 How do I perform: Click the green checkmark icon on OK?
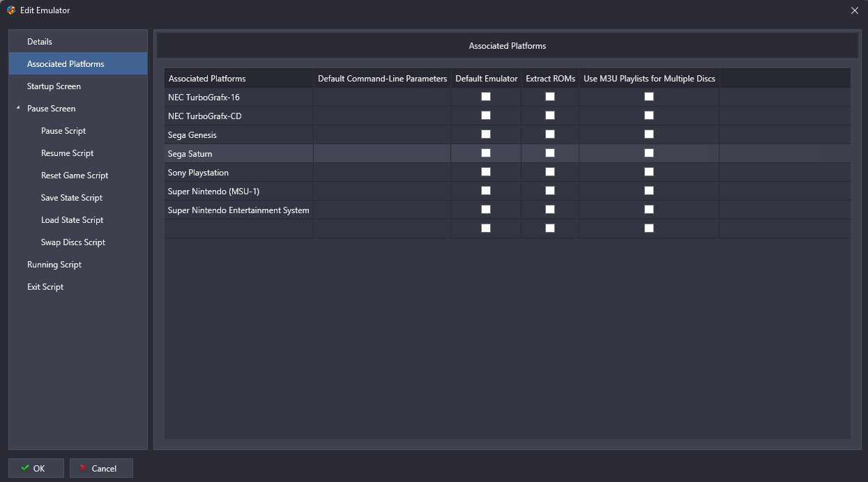[x=25, y=468]
